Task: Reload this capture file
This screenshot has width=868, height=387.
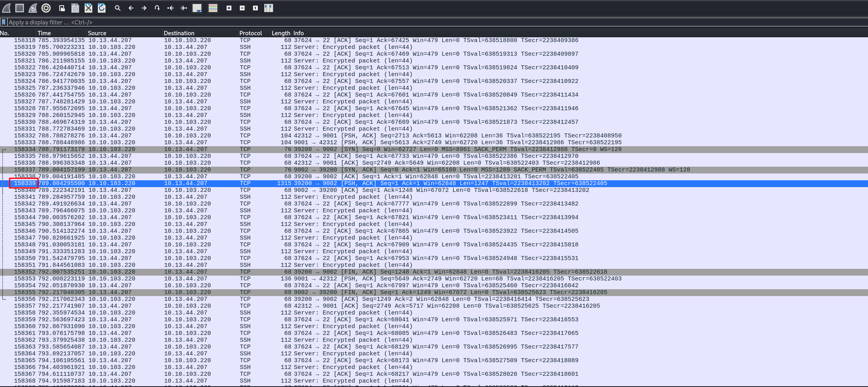Action: pos(102,8)
